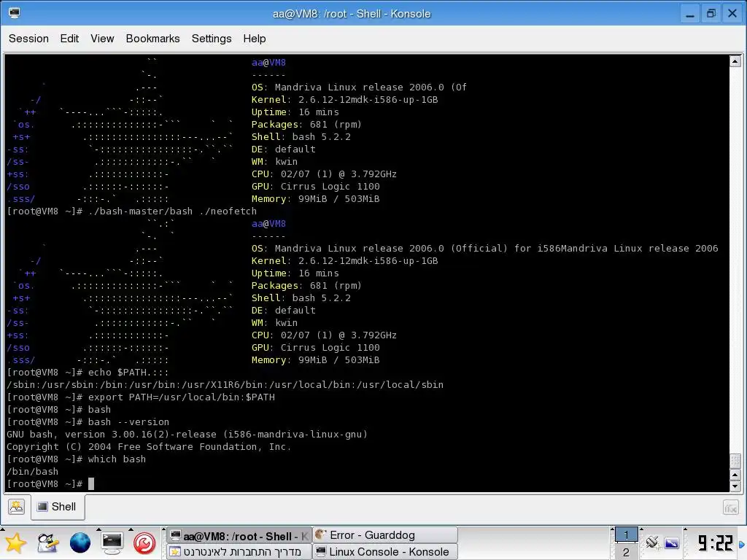Click the display monitor icon in system tray
747x560 pixels.
[x=672, y=542]
